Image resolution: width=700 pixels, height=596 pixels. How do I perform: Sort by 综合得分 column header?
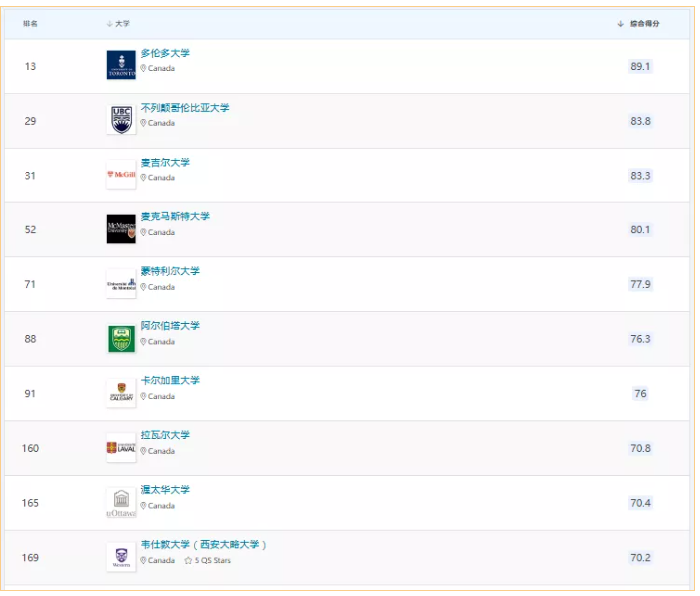tap(639, 23)
